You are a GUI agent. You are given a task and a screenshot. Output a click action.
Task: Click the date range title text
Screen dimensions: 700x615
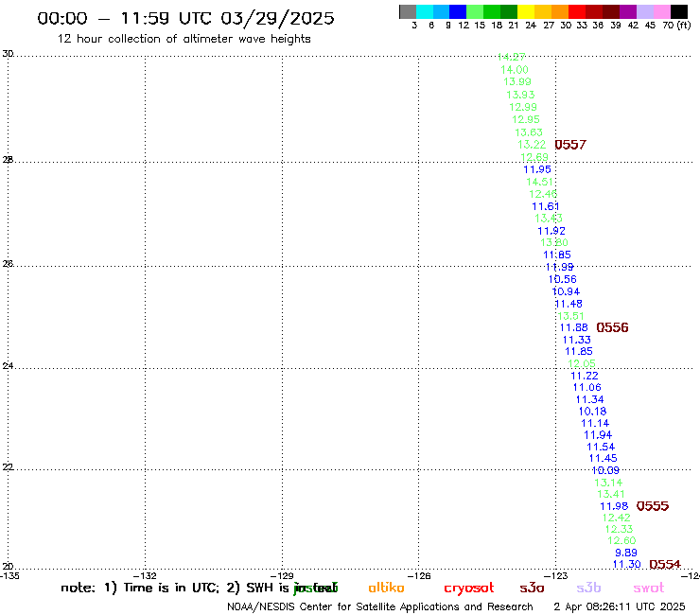185,18
